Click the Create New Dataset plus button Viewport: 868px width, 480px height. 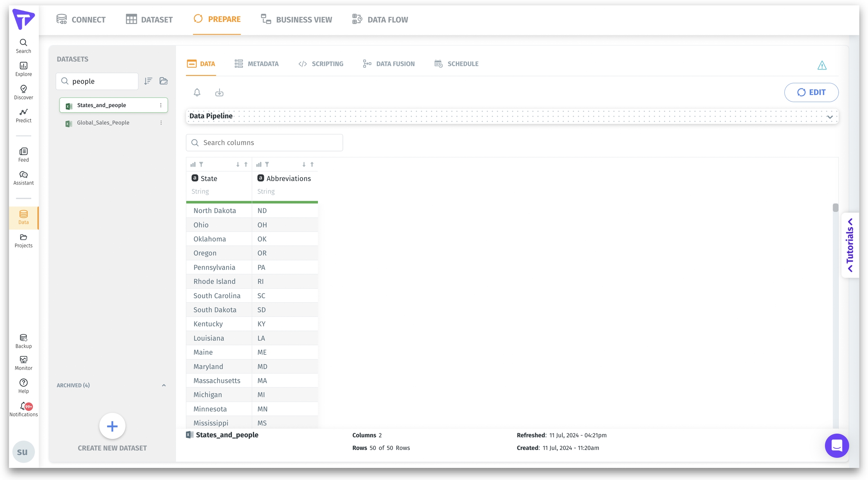pyautogui.click(x=112, y=426)
